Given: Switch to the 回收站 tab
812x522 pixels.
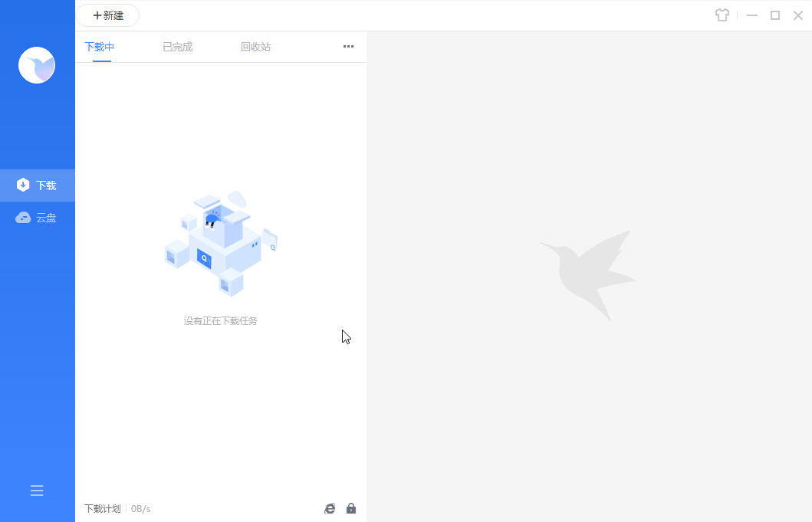Looking at the screenshot, I should (x=256, y=47).
